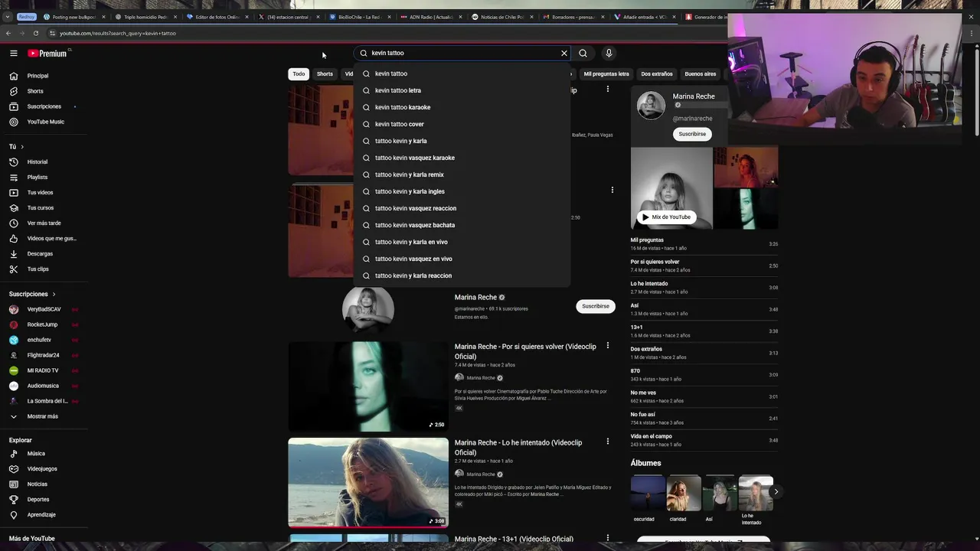Play Mil preguntas from side panel list
The width and height of the screenshot is (980, 551).
704,244
